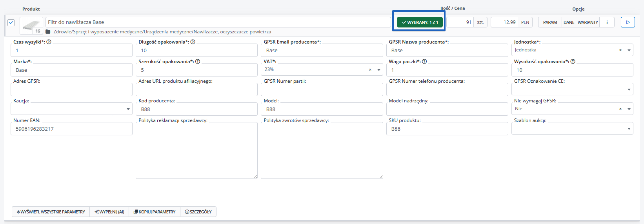This screenshot has width=644, height=224.
Task: Click into the Numer EAN field
Action: click(71, 129)
